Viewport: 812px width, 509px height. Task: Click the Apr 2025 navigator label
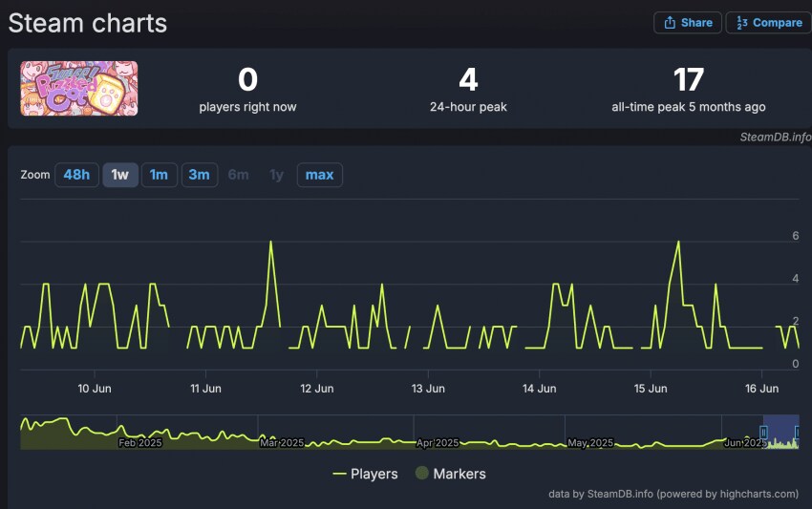(438, 443)
